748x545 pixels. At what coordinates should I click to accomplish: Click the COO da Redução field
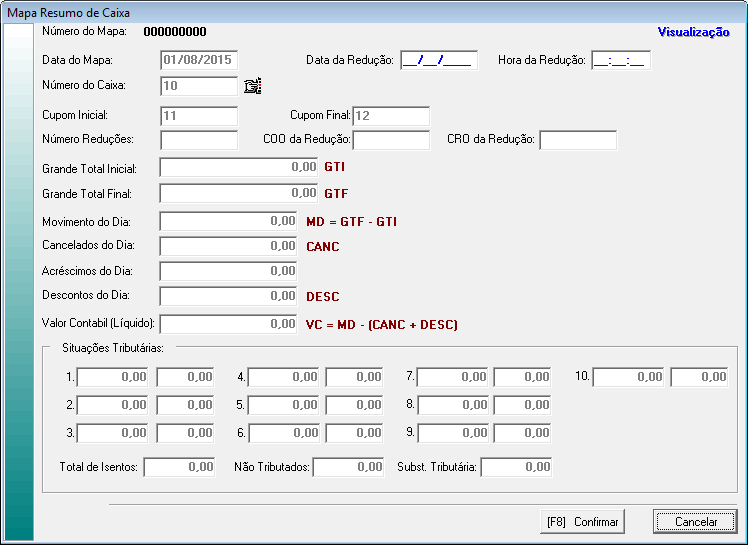click(390, 140)
